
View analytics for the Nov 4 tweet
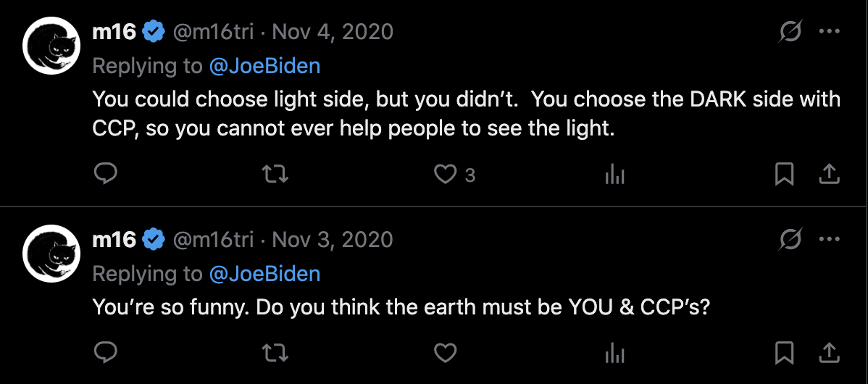(614, 174)
